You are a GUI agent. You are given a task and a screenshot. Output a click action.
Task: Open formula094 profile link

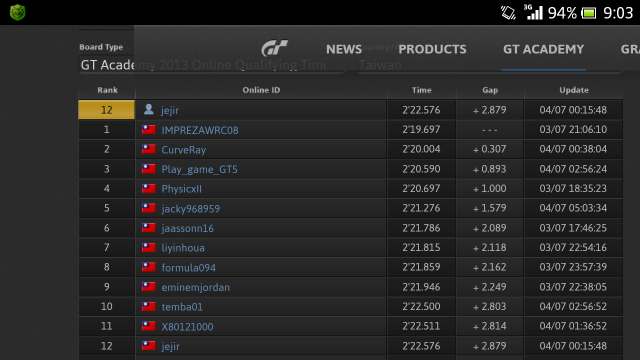pyautogui.click(x=189, y=268)
